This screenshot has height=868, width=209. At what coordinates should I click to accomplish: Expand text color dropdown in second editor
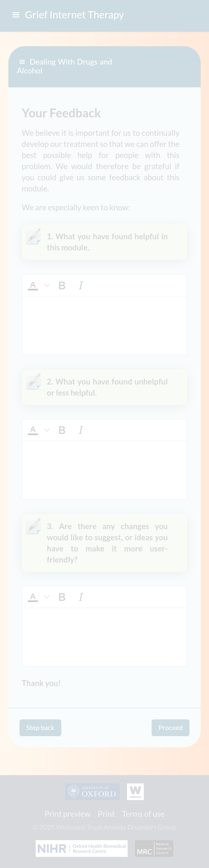(47, 430)
